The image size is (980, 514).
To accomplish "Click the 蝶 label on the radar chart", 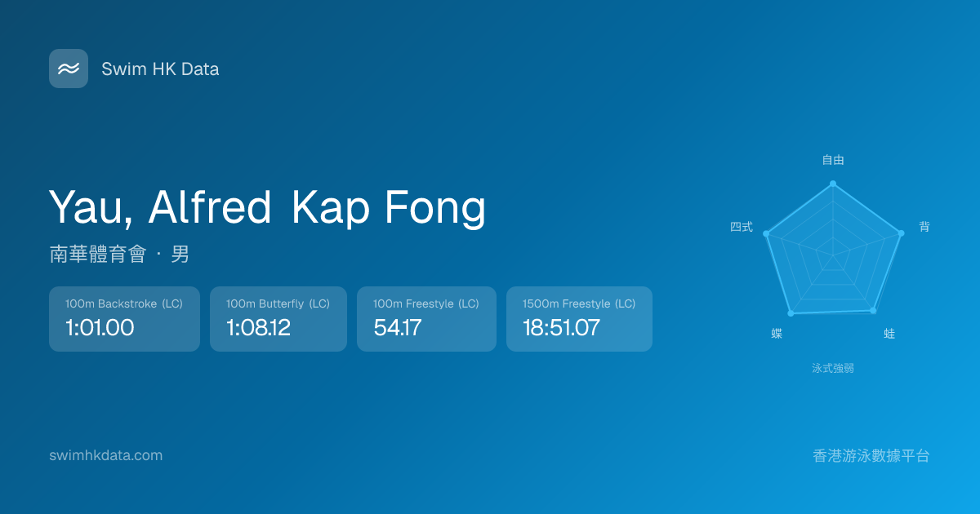I will point(777,334).
